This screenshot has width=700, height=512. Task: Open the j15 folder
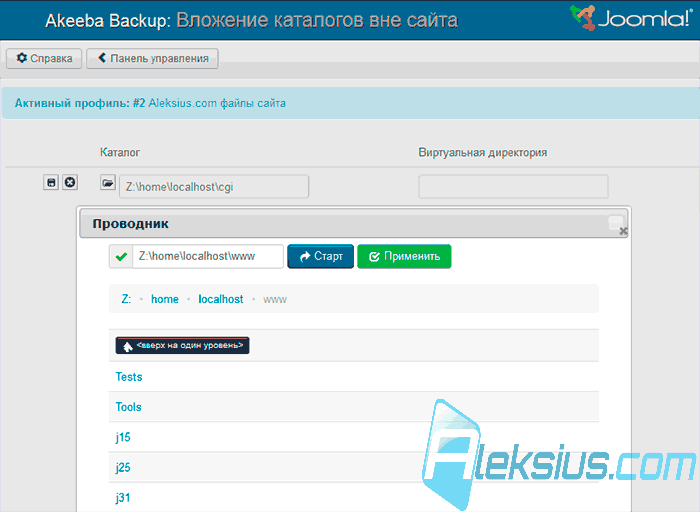coord(123,437)
